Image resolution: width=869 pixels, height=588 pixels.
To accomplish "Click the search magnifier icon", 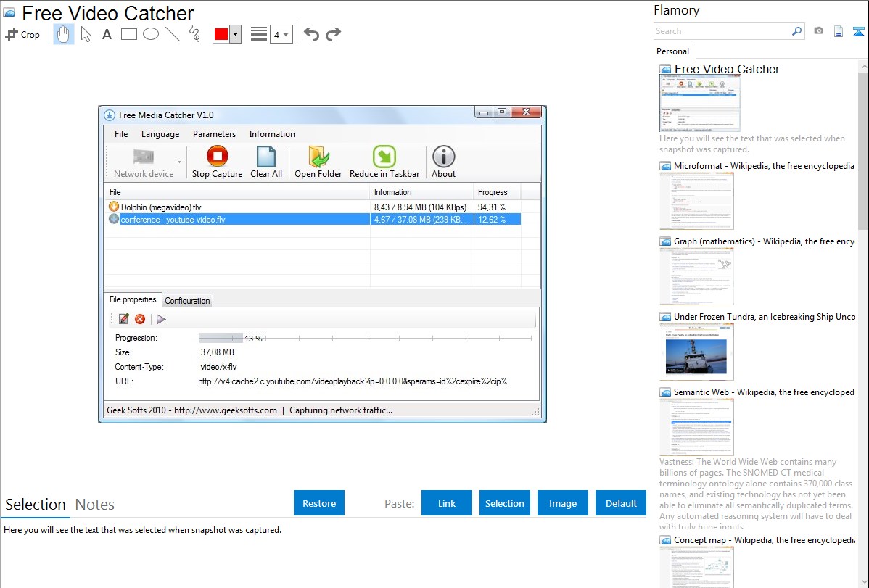I will 797,31.
